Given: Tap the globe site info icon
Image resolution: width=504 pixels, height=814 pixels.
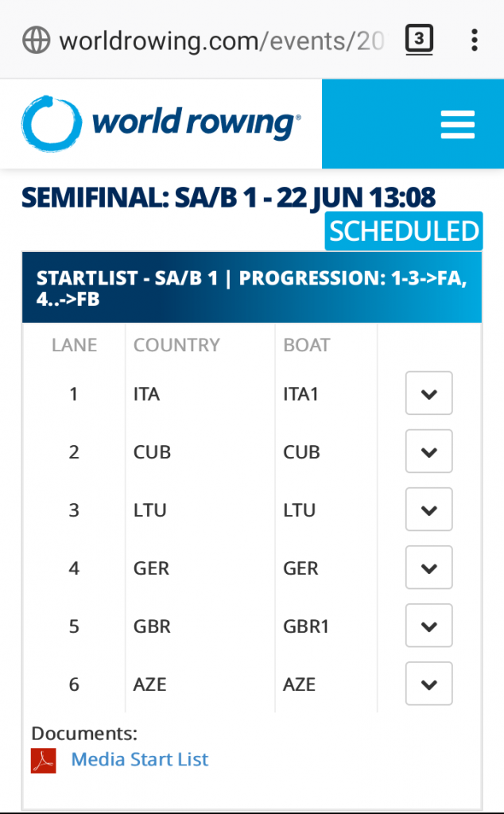Looking at the screenshot, I should 37,40.
